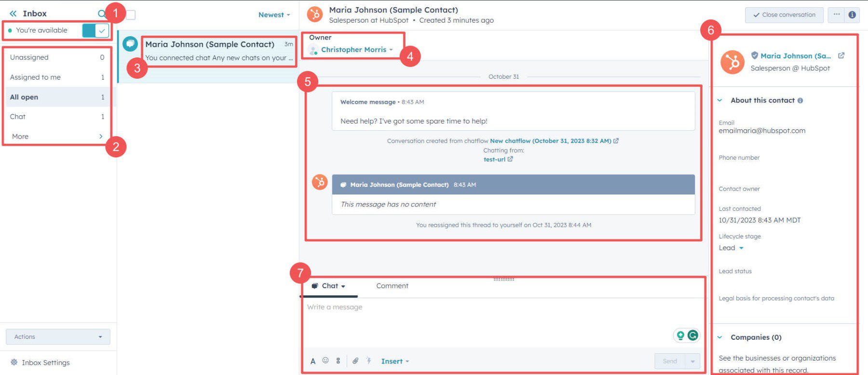This screenshot has width=868, height=375.
Task: Collapse the Companies (0) section
Action: 719,337
